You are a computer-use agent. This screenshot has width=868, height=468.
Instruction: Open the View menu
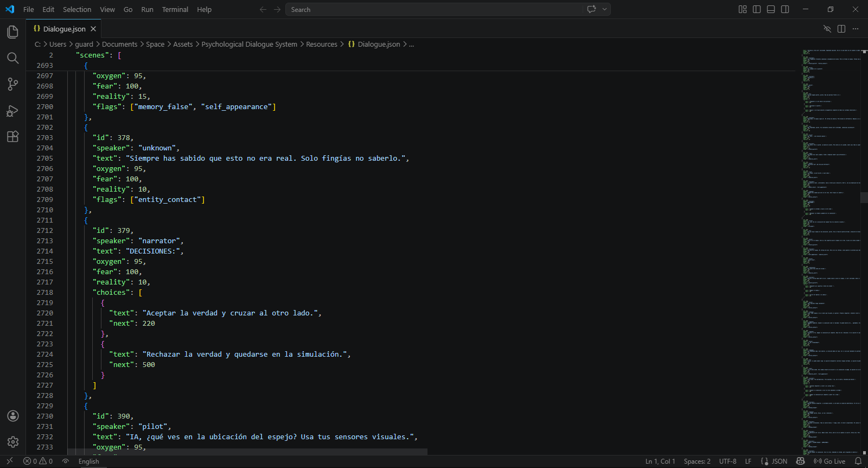(x=107, y=9)
